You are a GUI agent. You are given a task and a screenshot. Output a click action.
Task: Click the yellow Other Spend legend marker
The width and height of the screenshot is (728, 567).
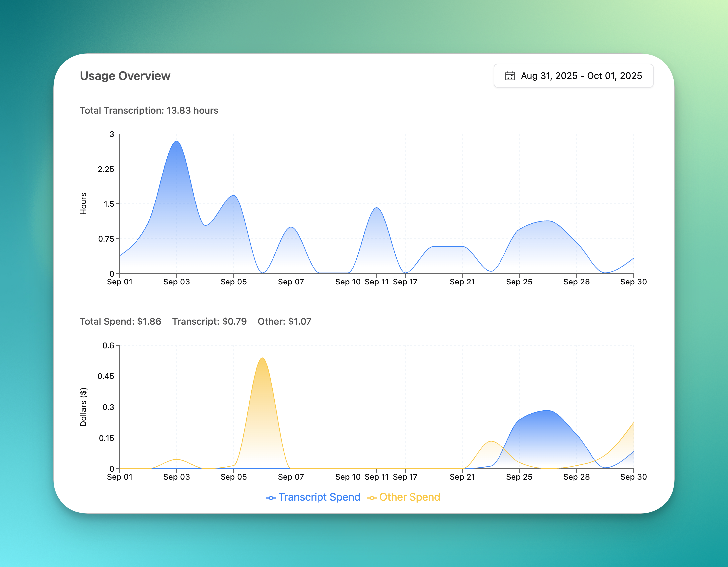(372, 498)
